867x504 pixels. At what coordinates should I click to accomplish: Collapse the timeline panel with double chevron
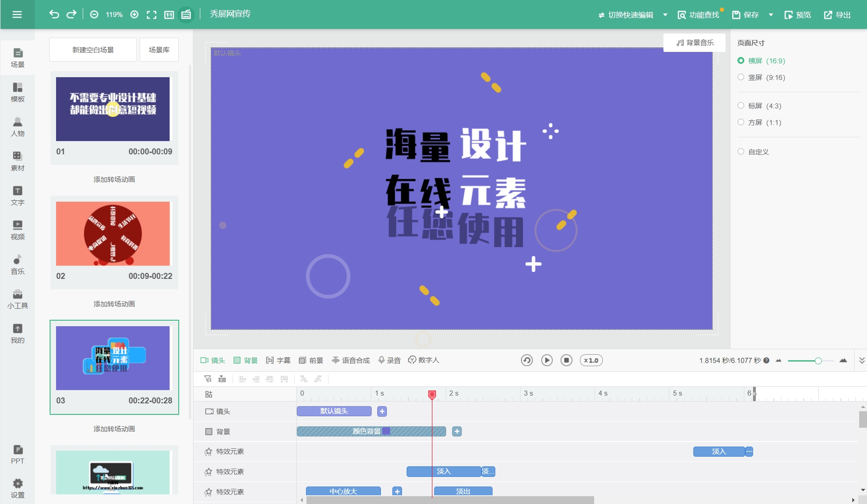coord(862,360)
